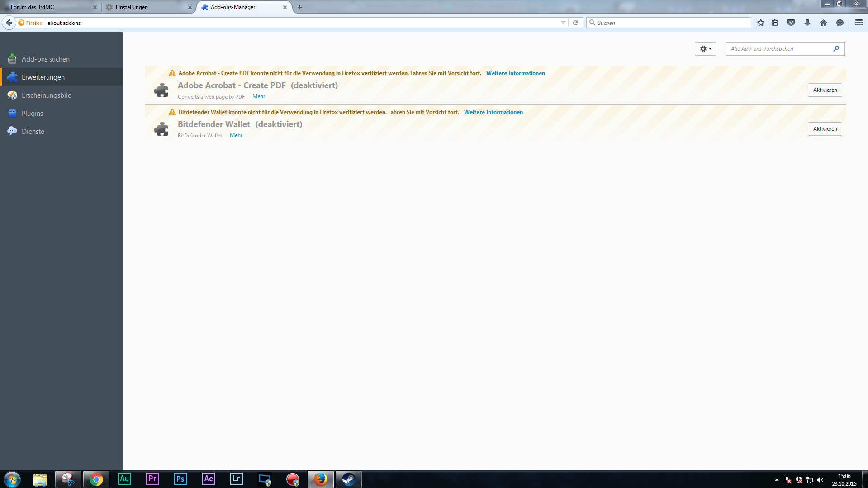Launch Adobe Lightroom from taskbar
Image resolution: width=868 pixels, height=488 pixels.
click(237, 479)
